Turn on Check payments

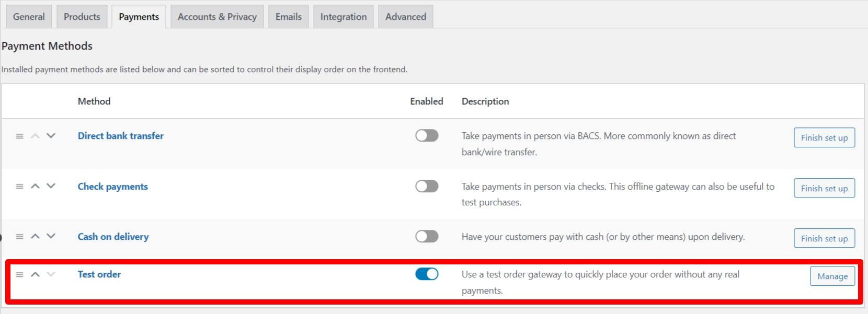tap(427, 186)
